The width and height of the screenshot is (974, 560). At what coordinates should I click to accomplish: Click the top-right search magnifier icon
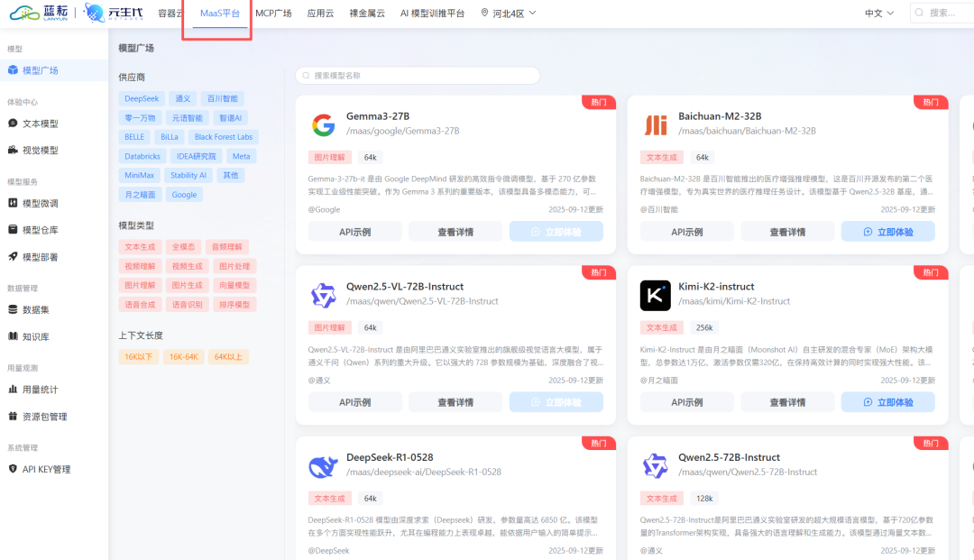pos(919,13)
